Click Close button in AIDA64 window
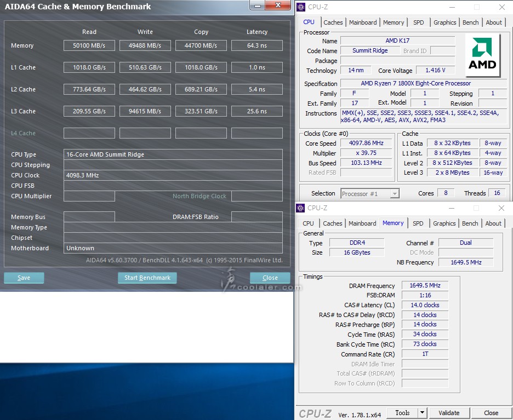 (270, 278)
